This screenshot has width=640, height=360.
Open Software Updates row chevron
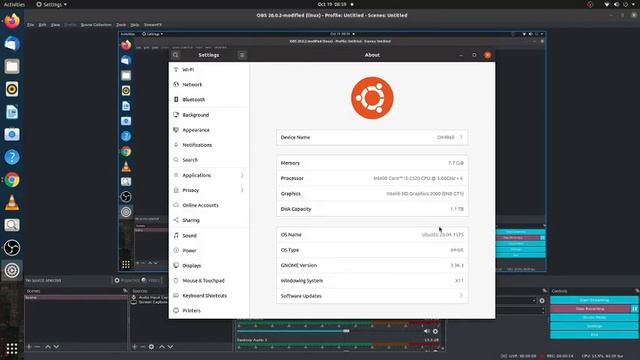pyautogui.click(x=461, y=296)
